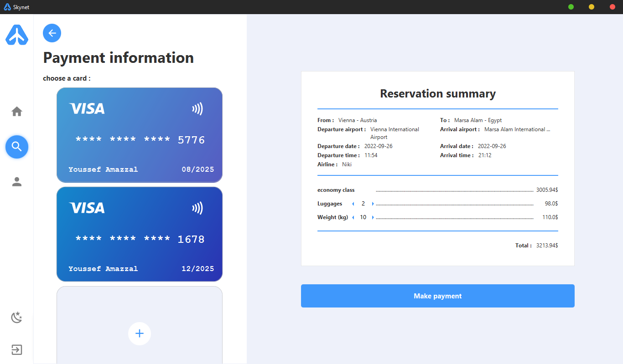623x364 pixels.
Task: Click the 'choose a card :' label
Action: click(x=67, y=78)
